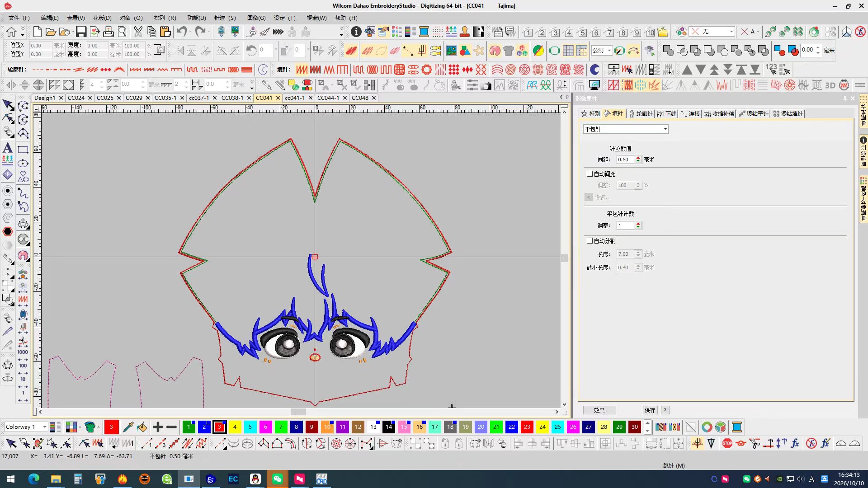Switch to the 轮廓针 properties tab

[x=641, y=113]
